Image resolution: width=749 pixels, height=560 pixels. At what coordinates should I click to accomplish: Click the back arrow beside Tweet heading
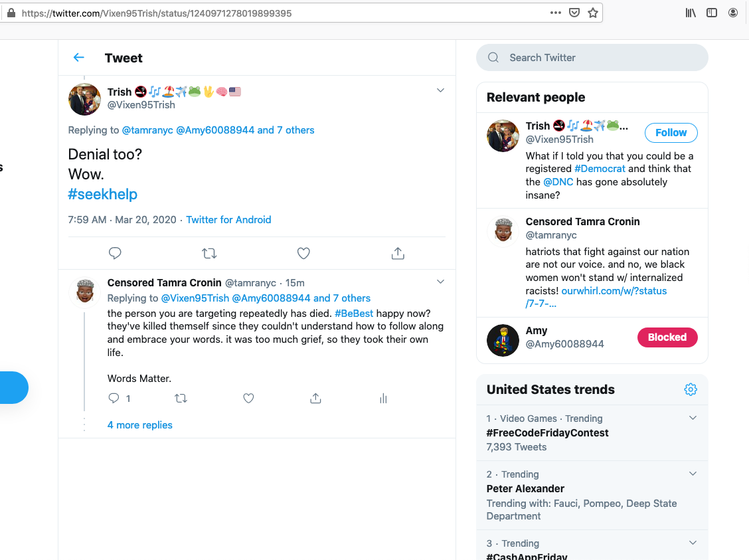[79, 58]
